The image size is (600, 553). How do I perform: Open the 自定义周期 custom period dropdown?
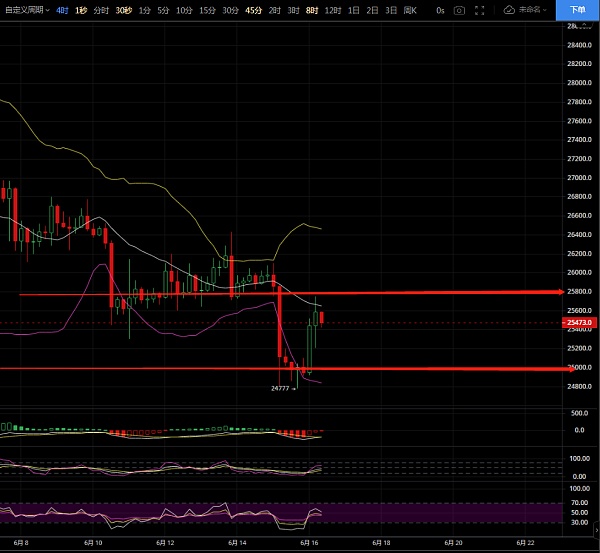point(28,10)
